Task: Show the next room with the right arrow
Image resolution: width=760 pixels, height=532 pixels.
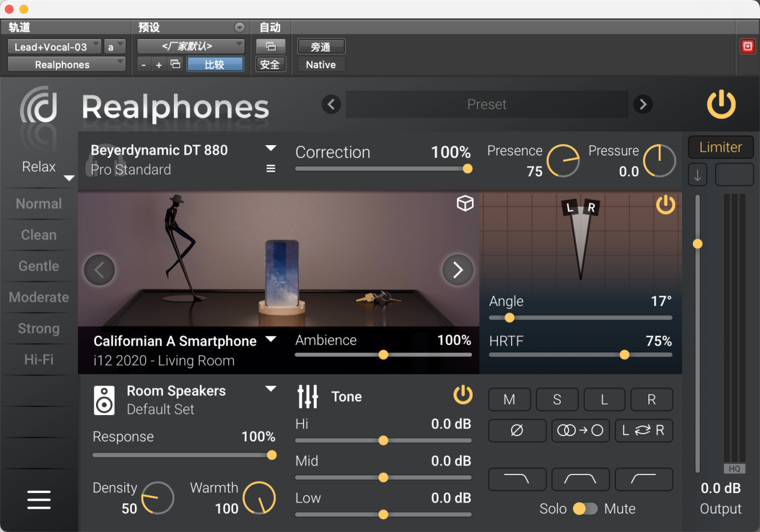Action: [x=458, y=270]
